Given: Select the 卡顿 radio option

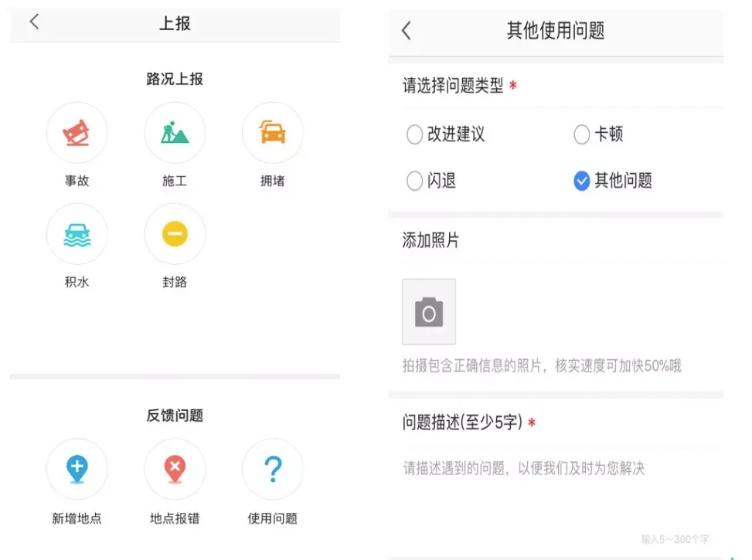Looking at the screenshot, I should click(581, 134).
